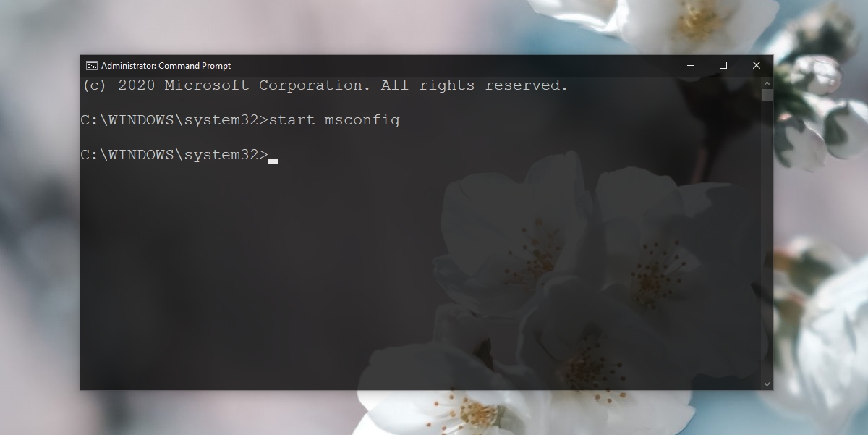Click the first 'C:\WINDOWS\system32>' prompt path
This screenshot has height=435, width=868.
tap(174, 120)
